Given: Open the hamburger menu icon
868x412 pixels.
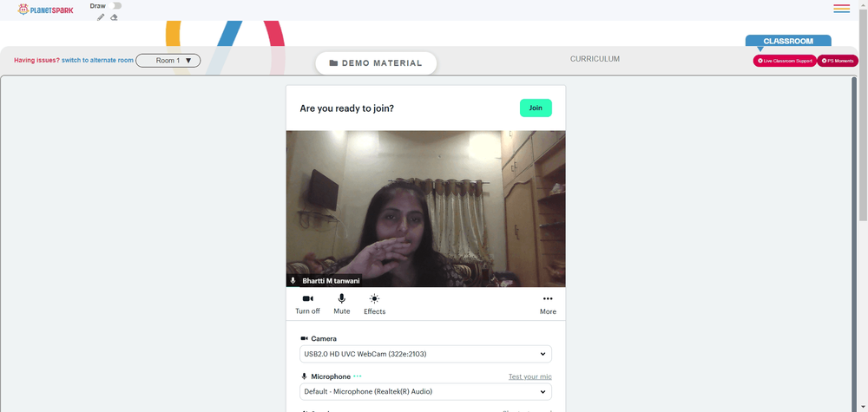Looking at the screenshot, I should click(x=841, y=9).
